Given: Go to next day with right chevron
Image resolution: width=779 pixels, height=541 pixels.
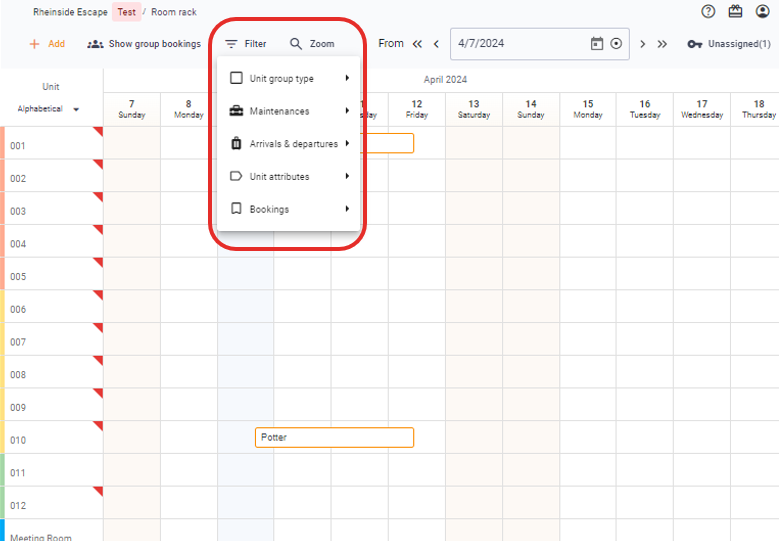Looking at the screenshot, I should click(642, 44).
